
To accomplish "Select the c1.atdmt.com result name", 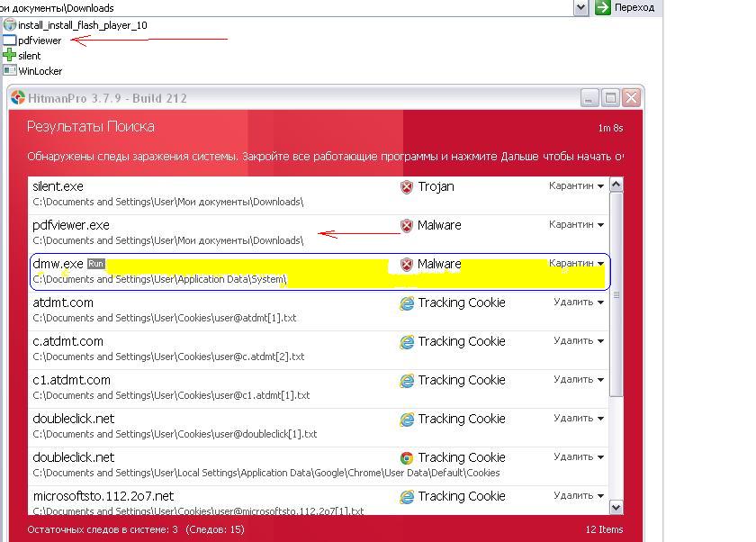I will click(x=71, y=381).
